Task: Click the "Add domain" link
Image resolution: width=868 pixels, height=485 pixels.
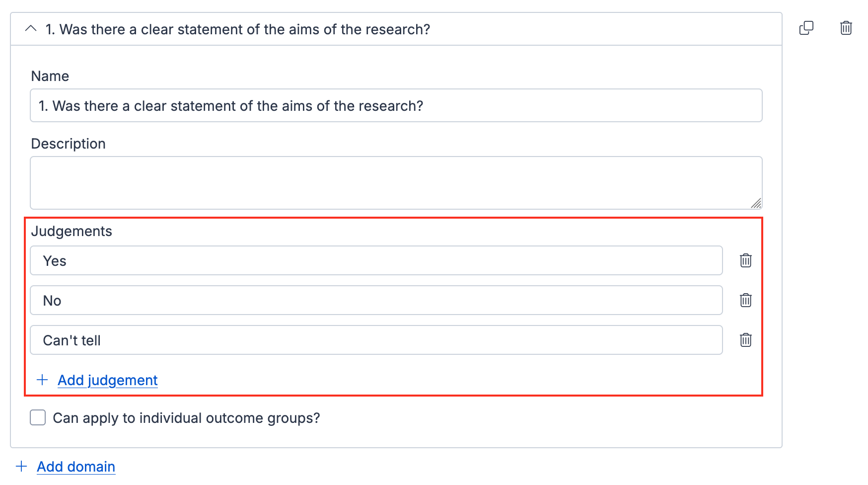Action: (76, 467)
